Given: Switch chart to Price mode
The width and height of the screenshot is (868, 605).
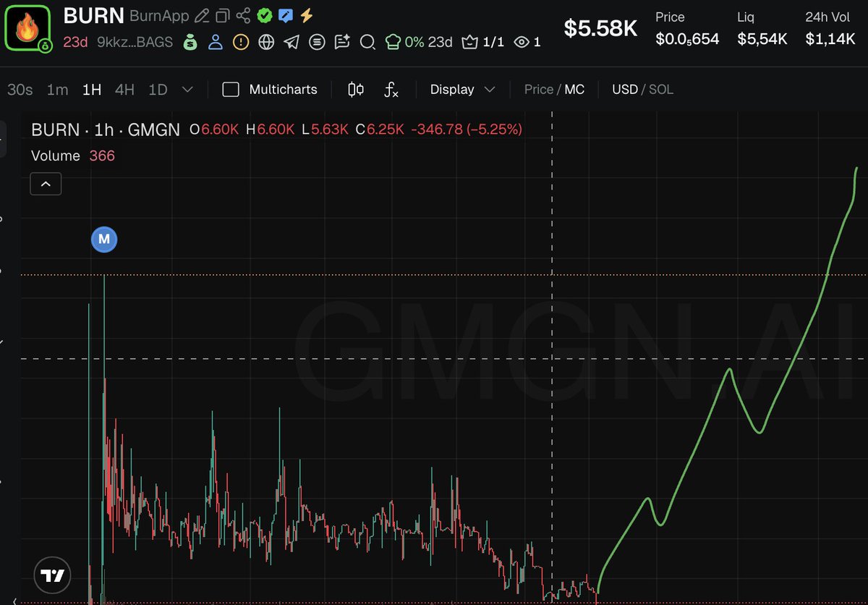Looking at the screenshot, I should [x=538, y=90].
